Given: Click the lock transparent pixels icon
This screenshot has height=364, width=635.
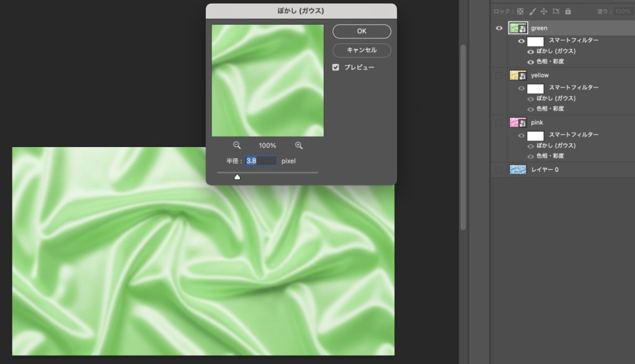Looking at the screenshot, I should tap(520, 11).
